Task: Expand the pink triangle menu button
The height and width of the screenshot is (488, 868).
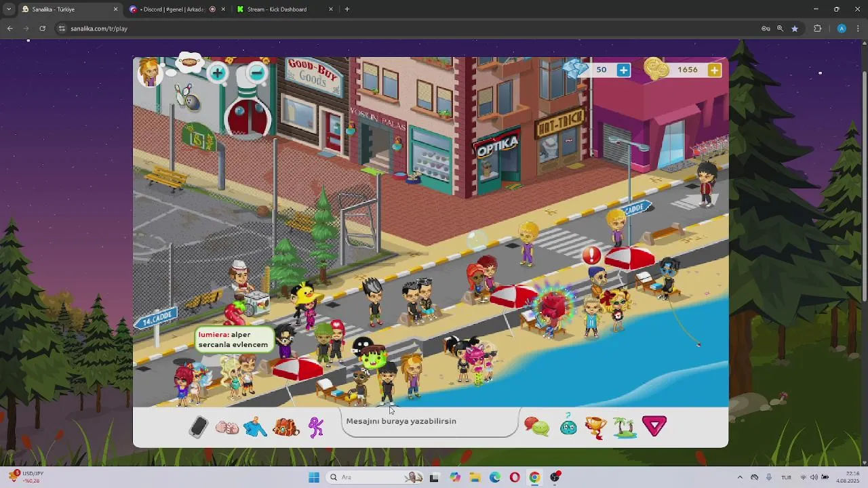Action: point(654,426)
